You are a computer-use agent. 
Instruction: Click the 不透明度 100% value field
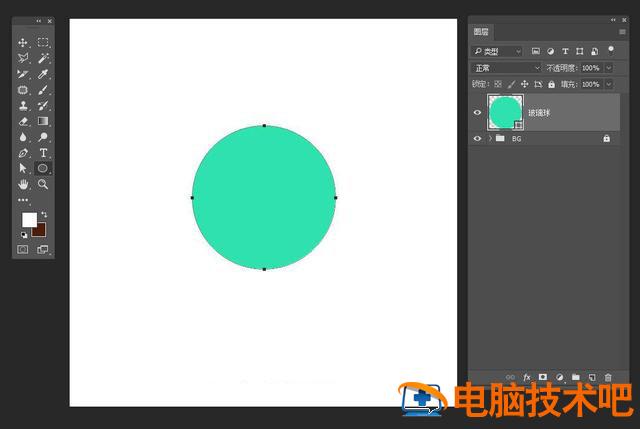pyautogui.click(x=591, y=68)
